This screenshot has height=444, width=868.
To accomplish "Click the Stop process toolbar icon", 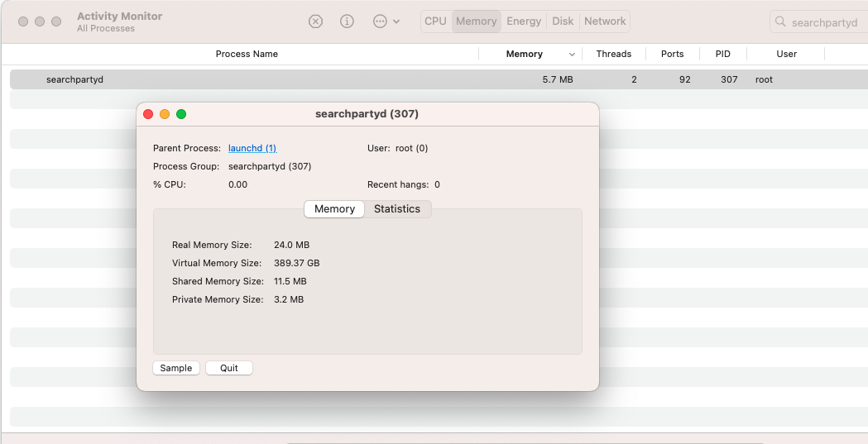I will pos(315,21).
